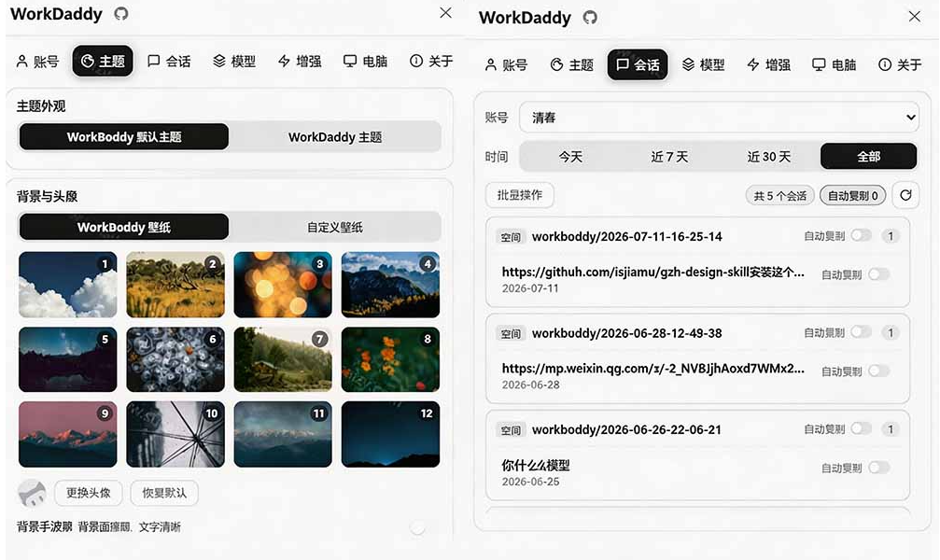
Task: Open 电脑 tab in left window
Action: click(x=365, y=62)
